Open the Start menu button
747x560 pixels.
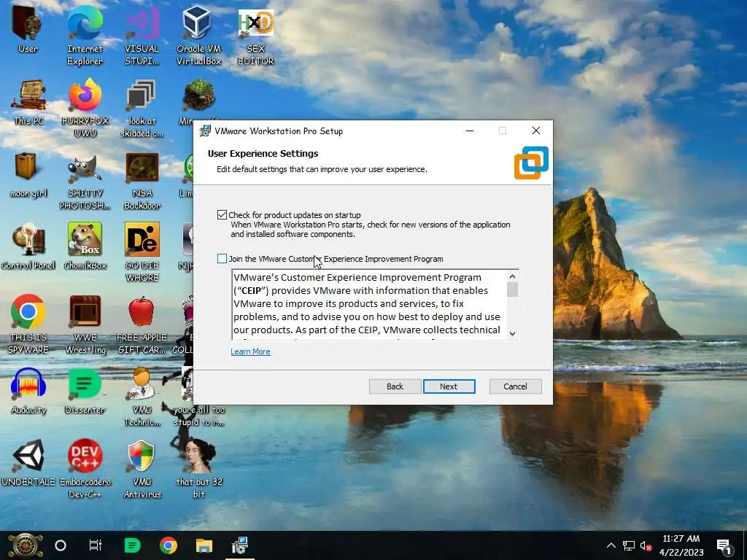click(25, 545)
